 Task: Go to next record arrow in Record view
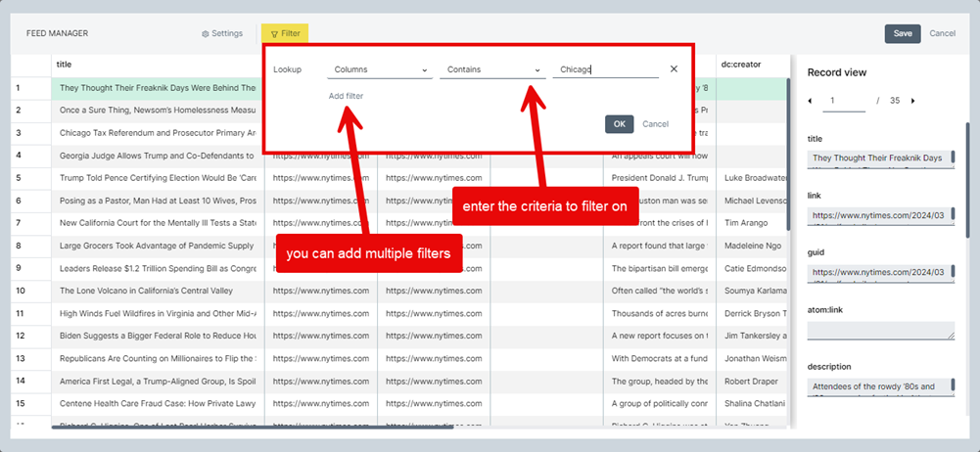click(913, 101)
